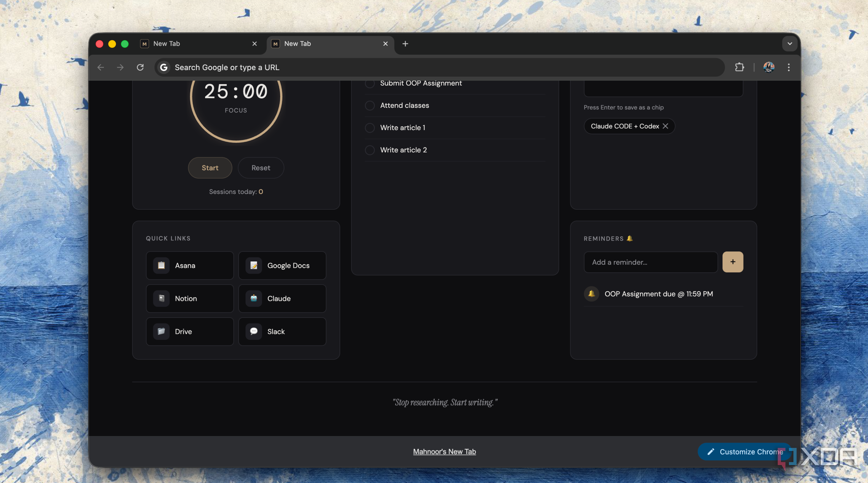
Task: Reload the page with the refresh icon
Action: 140,67
